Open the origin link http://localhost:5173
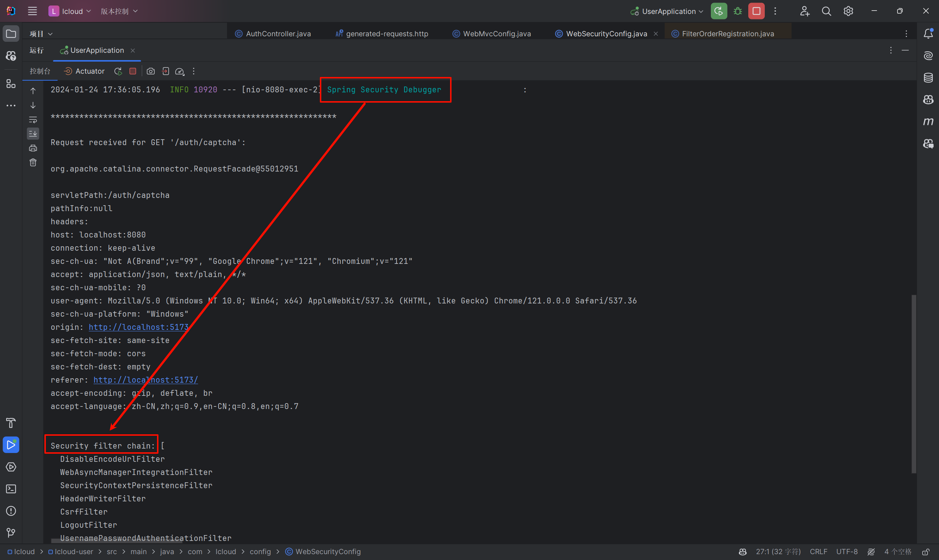The height and width of the screenshot is (560, 939). [139, 327]
